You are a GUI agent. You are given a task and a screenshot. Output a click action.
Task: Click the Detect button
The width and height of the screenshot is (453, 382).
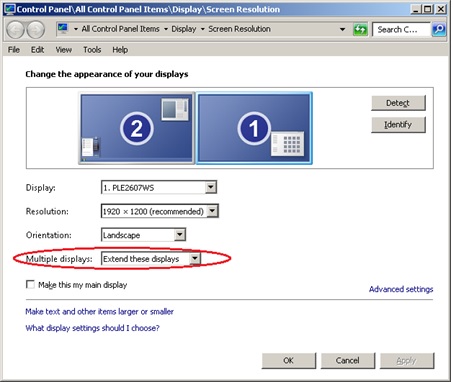point(398,103)
